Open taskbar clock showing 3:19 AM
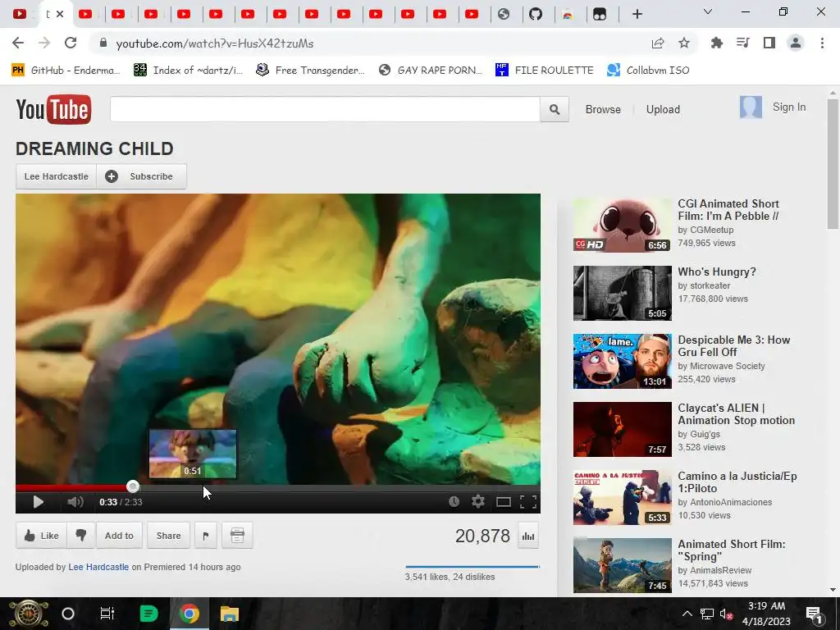 coord(767,614)
